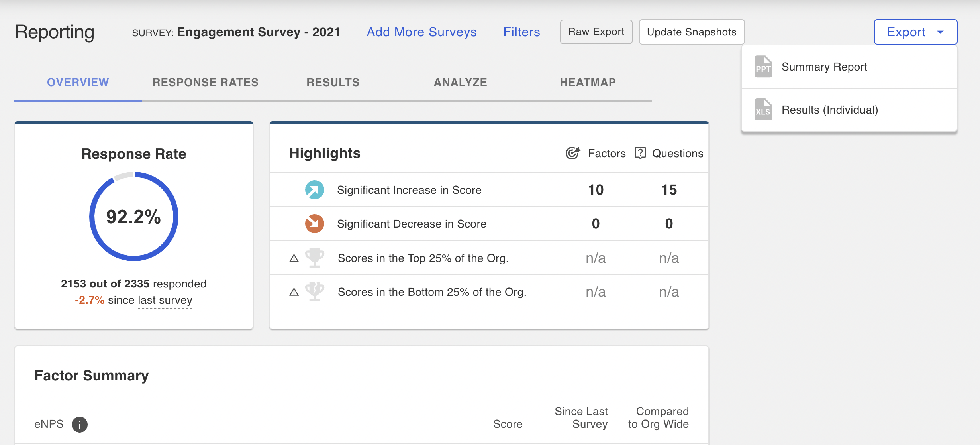Click the Questions count 15 for Significant Increase
The image size is (980, 445).
669,190
